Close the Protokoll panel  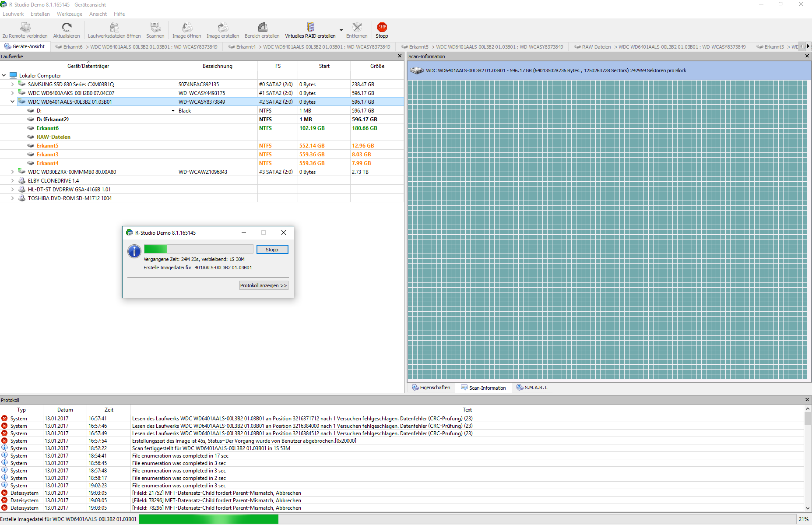pos(807,400)
